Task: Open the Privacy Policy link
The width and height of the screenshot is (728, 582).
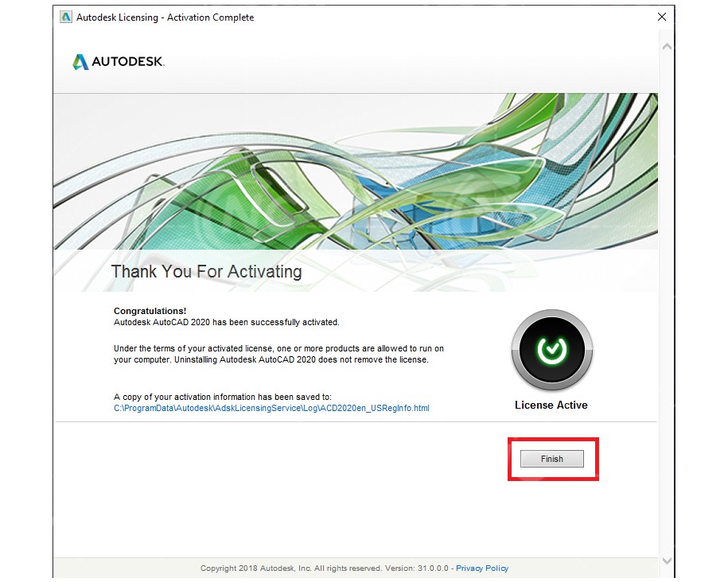Action: click(x=481, y=568)
